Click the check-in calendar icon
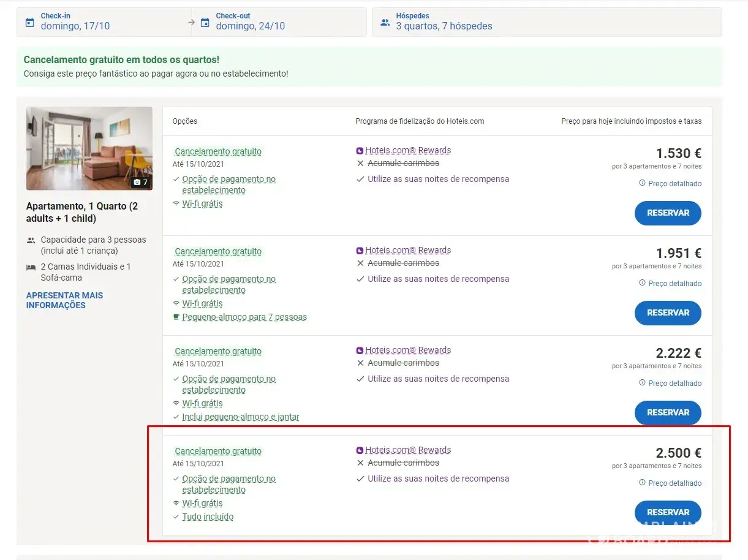 pyautogui.click(x=29, y=23)
